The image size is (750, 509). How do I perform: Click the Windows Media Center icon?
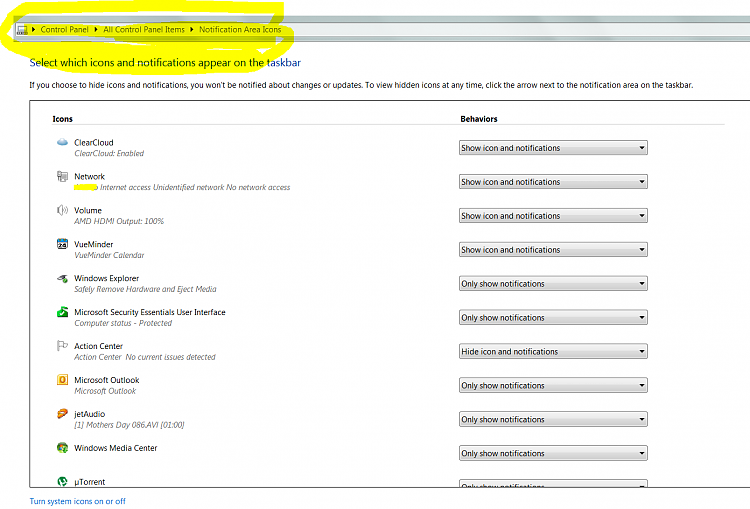62,448
